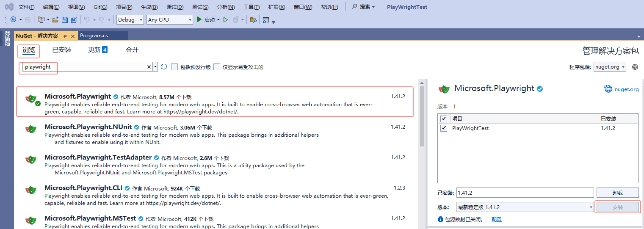
Task: Click the Navigate Backward arrow icon
Action: (x=13, y=19)
